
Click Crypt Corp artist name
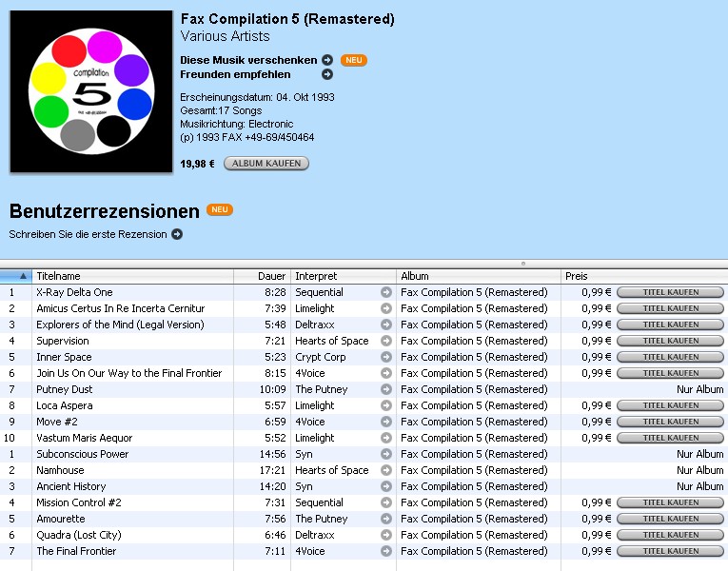pos(321,357)
